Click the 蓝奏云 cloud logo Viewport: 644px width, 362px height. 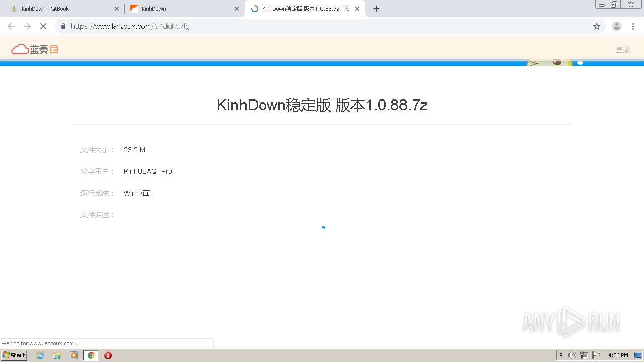tap(35, 49)
